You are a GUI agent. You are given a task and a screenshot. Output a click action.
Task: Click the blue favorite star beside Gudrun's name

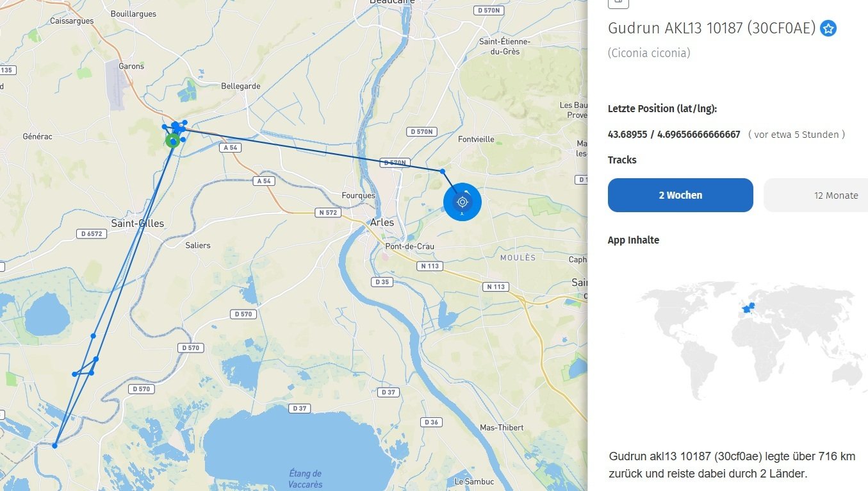(828, 28)
